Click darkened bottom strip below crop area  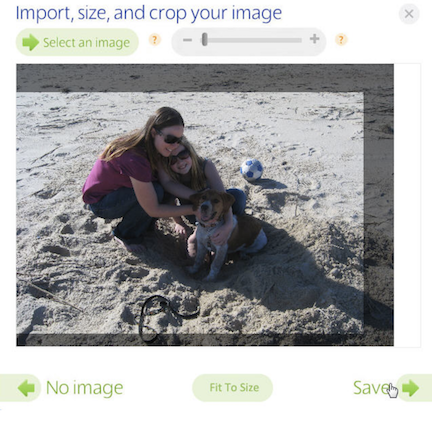(205, 340)
